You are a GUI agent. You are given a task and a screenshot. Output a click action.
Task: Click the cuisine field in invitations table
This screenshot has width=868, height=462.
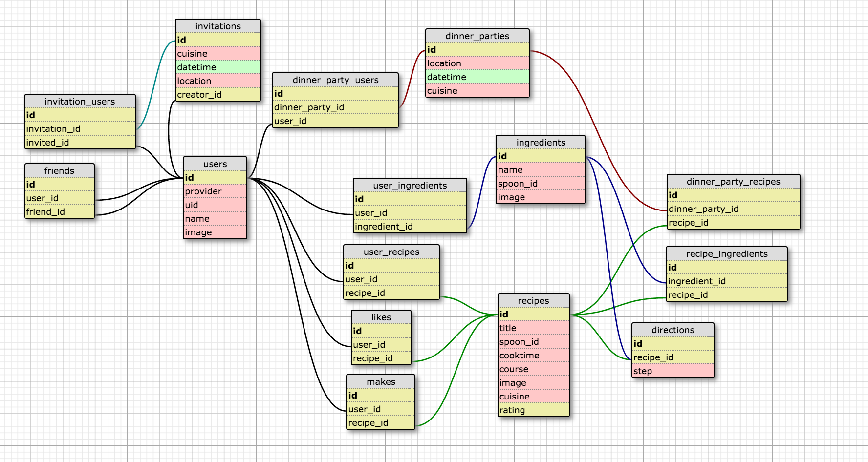pyautogui.click(x=218, y=54)
